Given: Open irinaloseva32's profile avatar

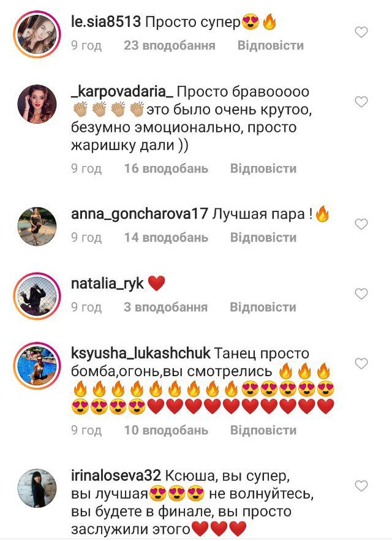Looking at the screenshot, I should coord(37,488).
